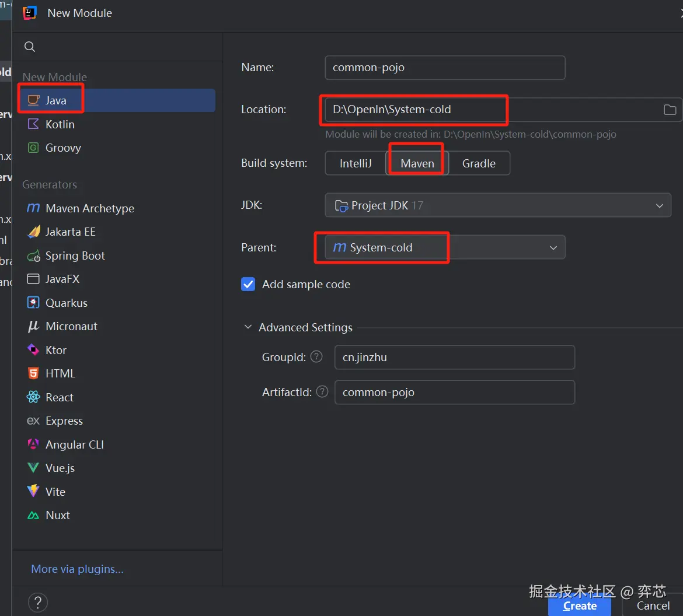683x616 pixels.
Task: Click the Express ex icon
Action: click(x=33, y=421)
